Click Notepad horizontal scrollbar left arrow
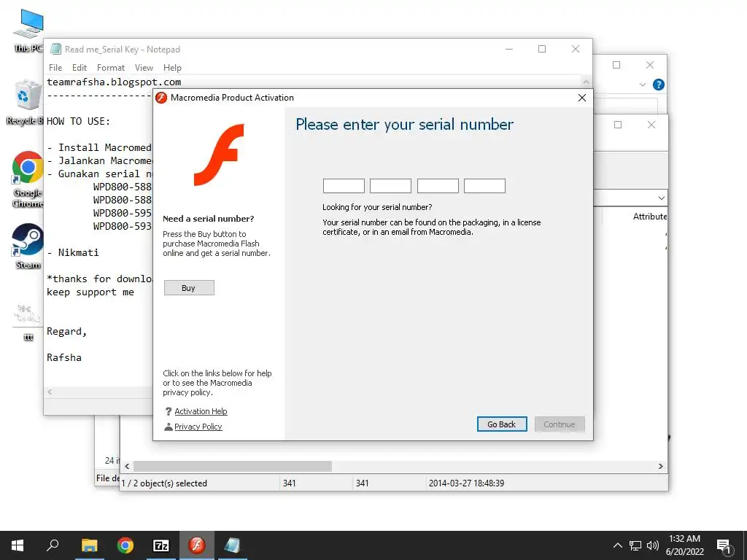747x560 pixels. click(50, 392)
